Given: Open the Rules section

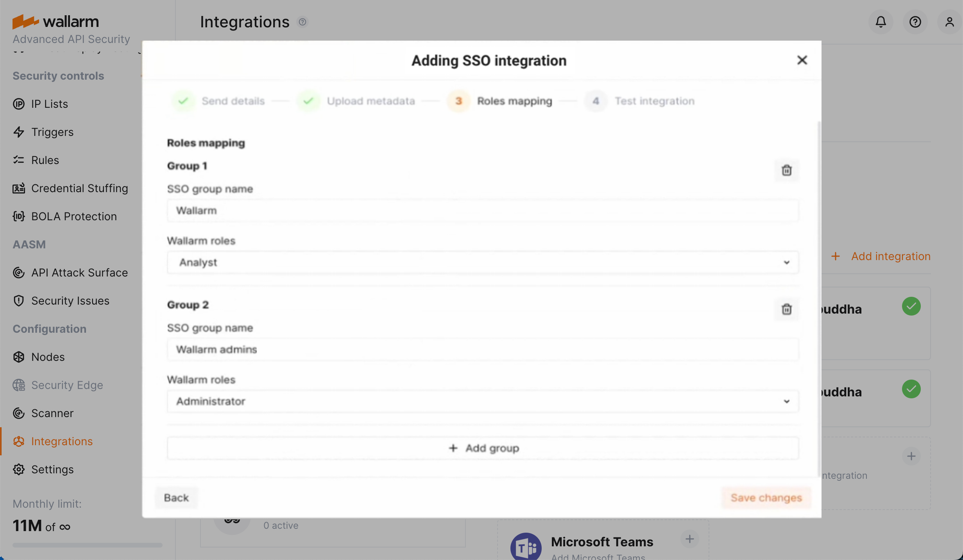Looking at the screenshot, I should [x=45, y=160].
